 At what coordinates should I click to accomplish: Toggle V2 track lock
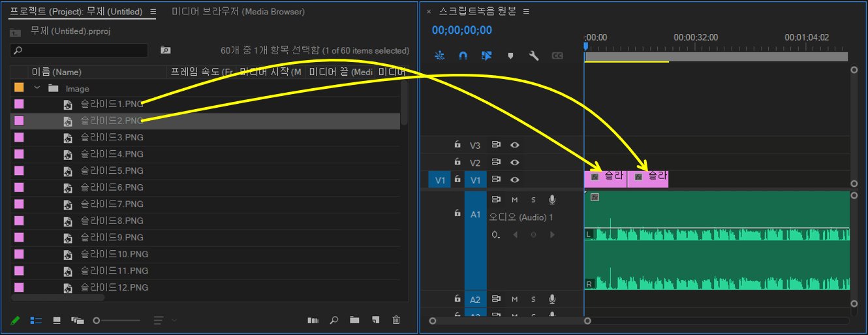[457, 162]
